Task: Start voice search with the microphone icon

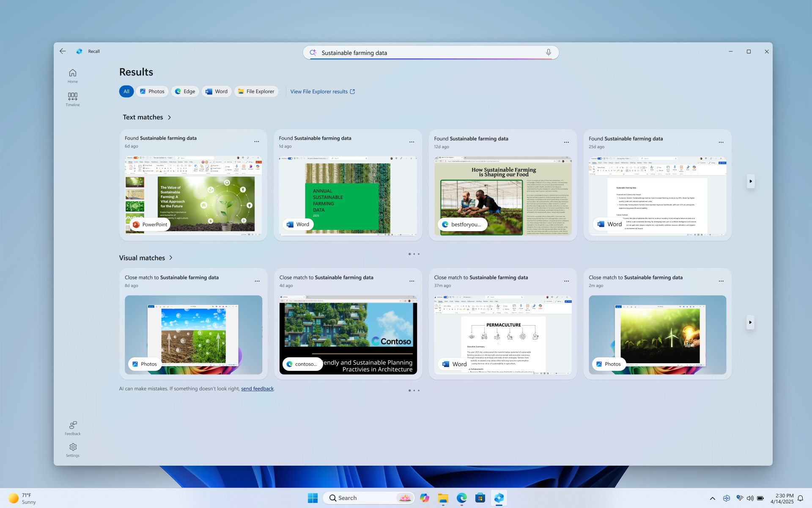Action: pos(548,52)
